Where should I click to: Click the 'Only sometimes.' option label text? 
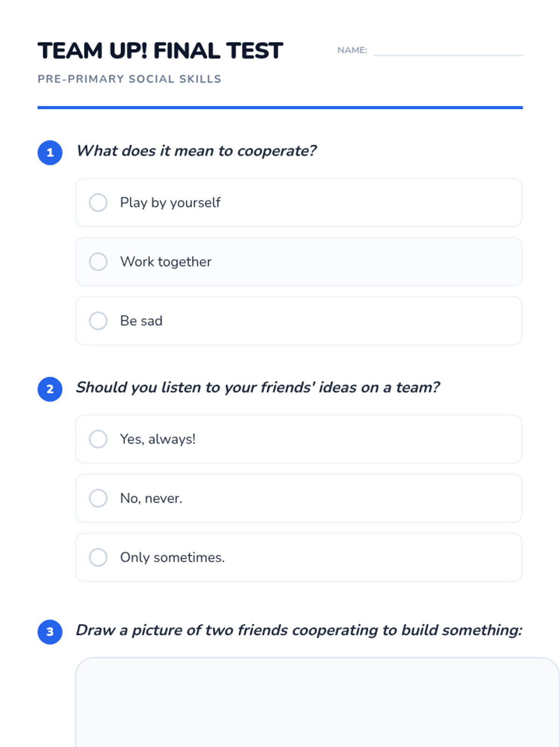pos(172,557)
